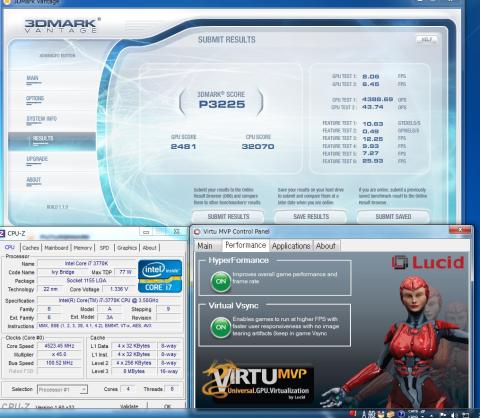Viewport: 480px width, 418px height.
Task: Switch to Graphics tab in CPU-Z
Action: tap(127, 248)
